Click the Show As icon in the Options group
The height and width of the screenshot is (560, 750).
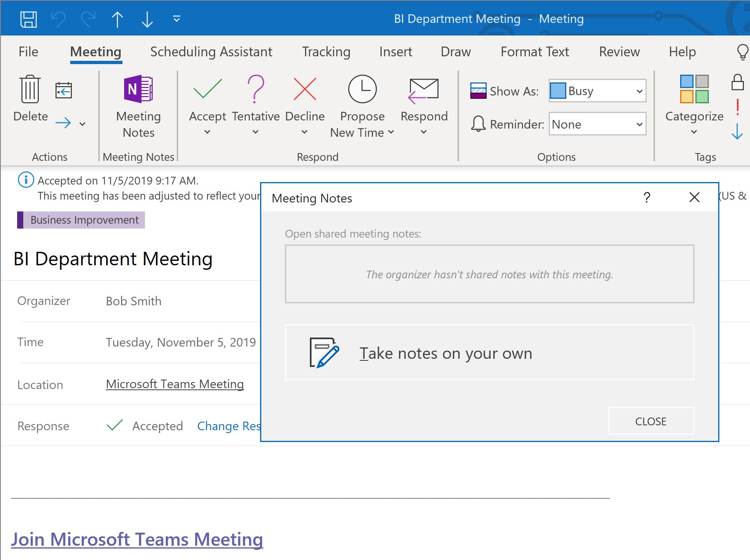click(x=478, y=91)
